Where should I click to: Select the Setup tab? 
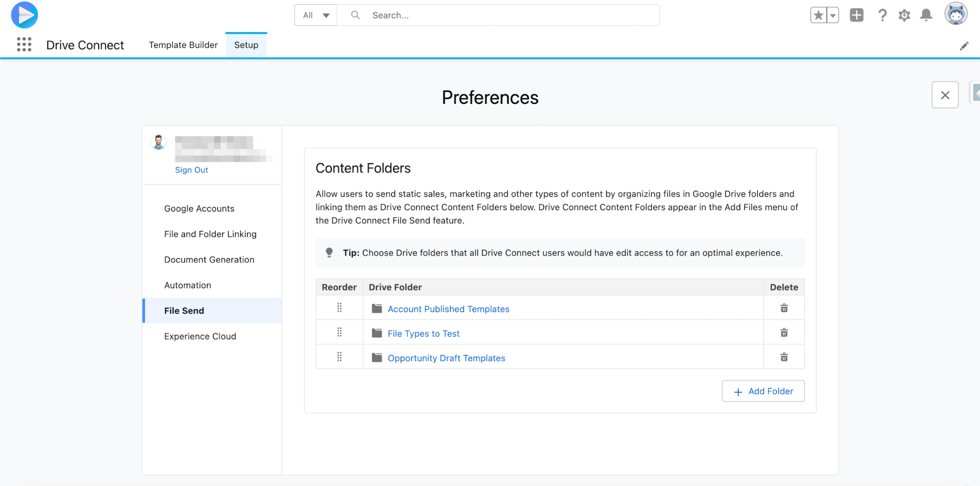246,45
